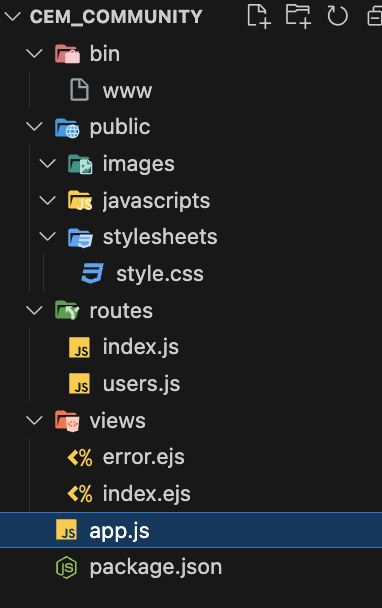
Task: Click the Node.js icon beside package.json
Action: click(x=66, y=567)
